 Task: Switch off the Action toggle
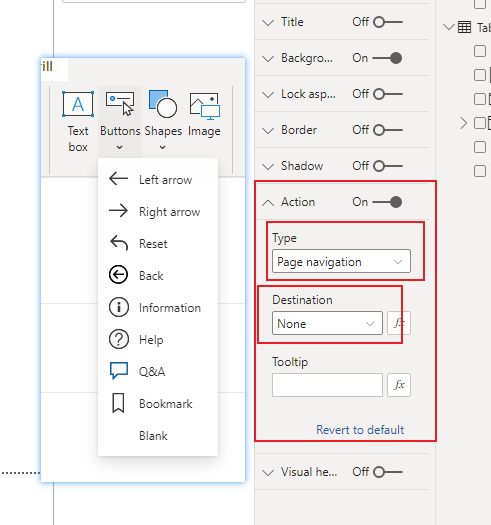pyautogui.click(x=387, y=202)
